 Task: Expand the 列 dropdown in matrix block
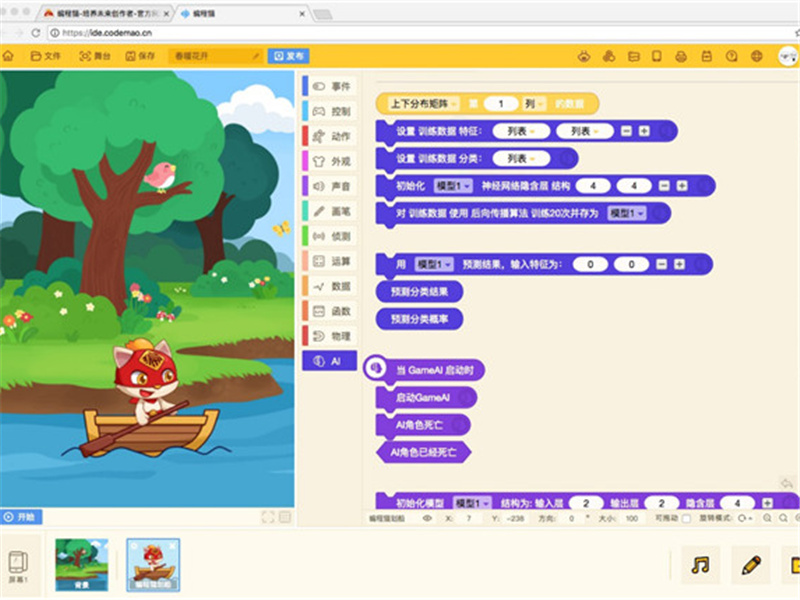click(x=534, y=104)
